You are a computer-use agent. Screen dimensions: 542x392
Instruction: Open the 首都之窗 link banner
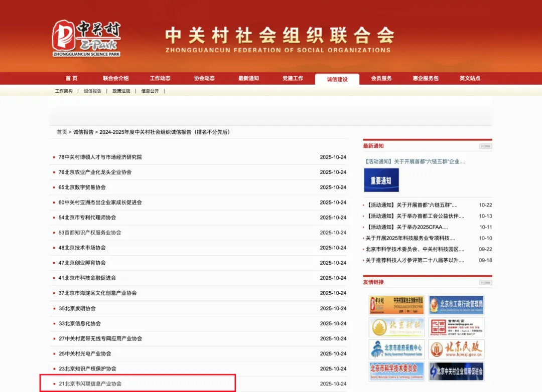tap(456, 327)
